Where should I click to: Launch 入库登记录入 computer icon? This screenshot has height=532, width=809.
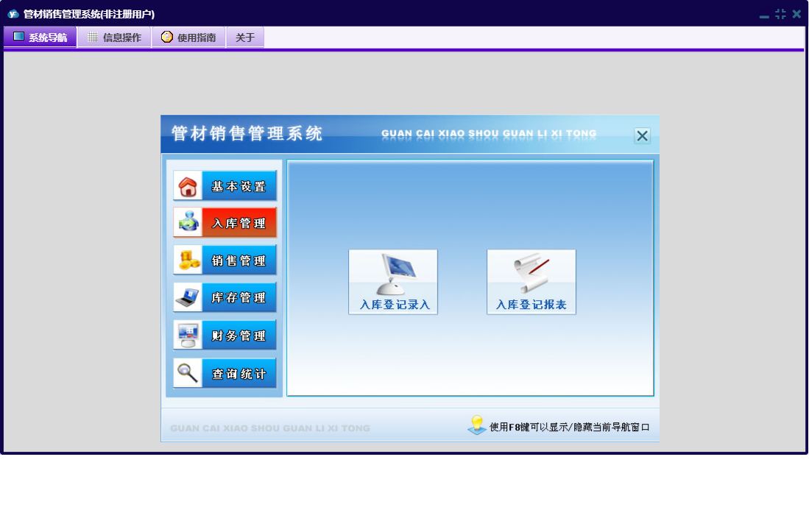[x=393, y=282]
